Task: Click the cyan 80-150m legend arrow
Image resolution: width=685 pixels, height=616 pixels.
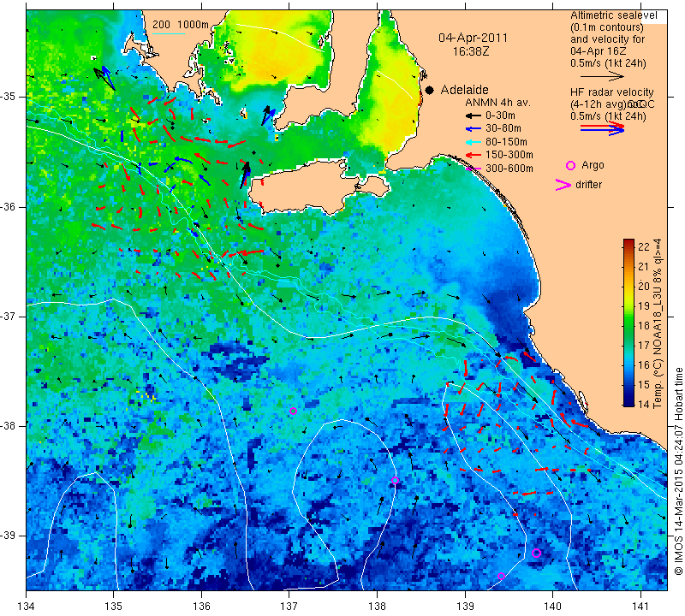Action: [473, 142]
